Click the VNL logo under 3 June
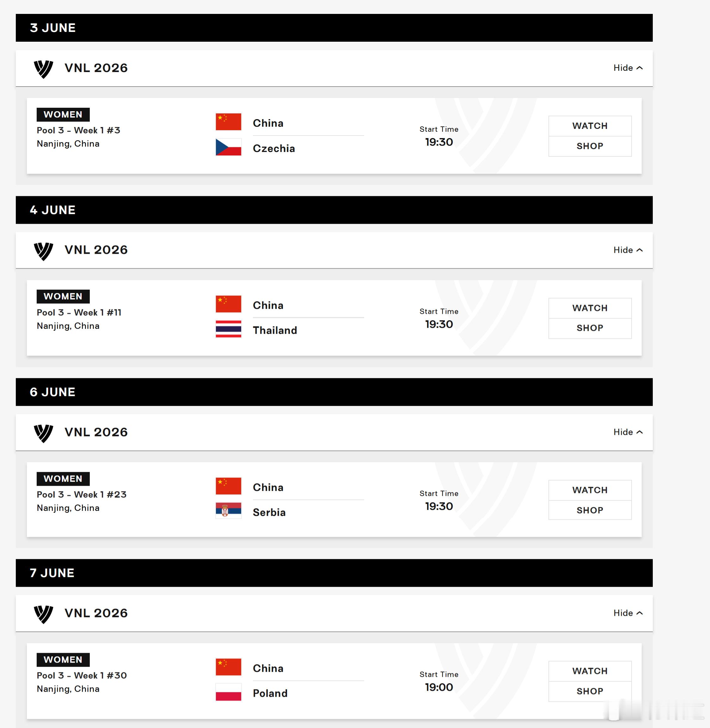Screen dimensions: 710x728 pyautogui.click(x=43, y=69)
